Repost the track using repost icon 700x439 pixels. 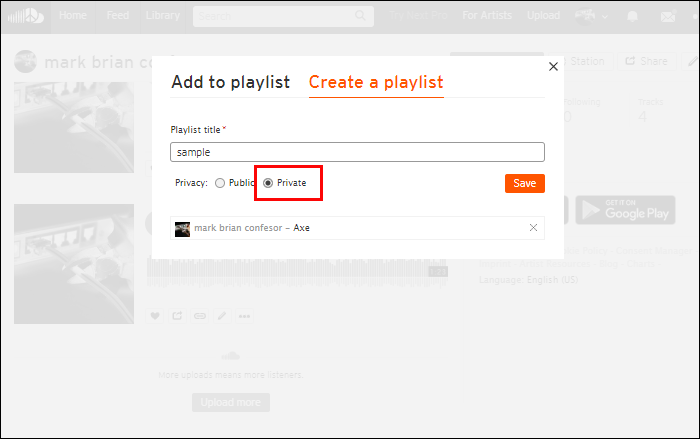click(177, 316)
